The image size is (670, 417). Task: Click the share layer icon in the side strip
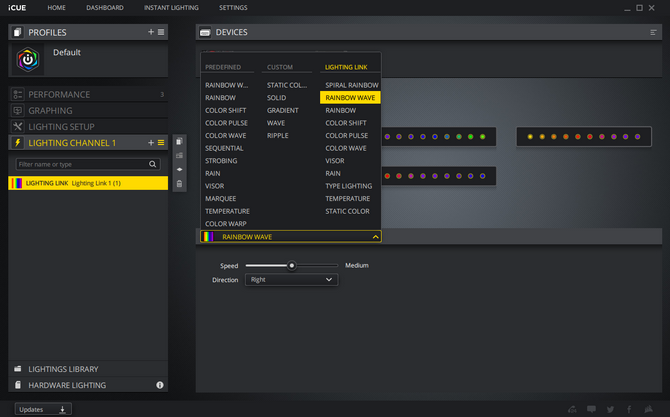tap(179, 170)
